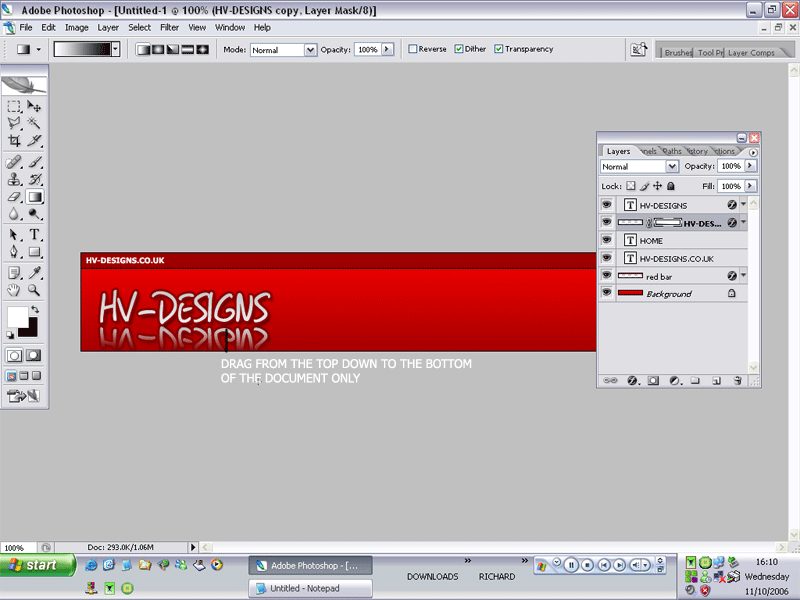Expand effects on red bar layer
Viewport: 800px width, 600px height.
[743, 275]
